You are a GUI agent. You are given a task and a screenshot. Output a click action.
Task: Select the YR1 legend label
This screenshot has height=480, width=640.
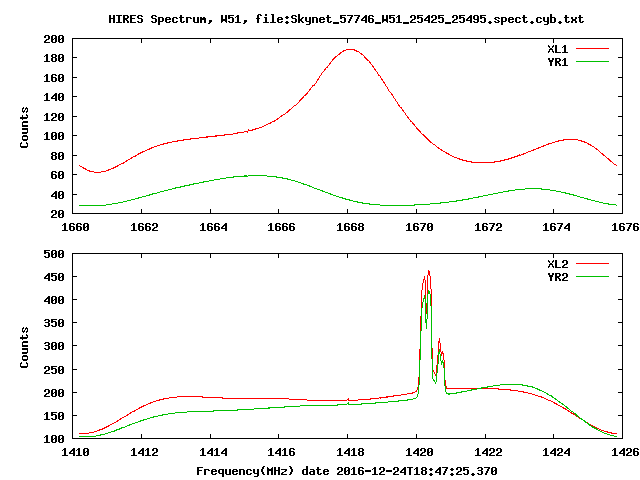coord(558,62)
